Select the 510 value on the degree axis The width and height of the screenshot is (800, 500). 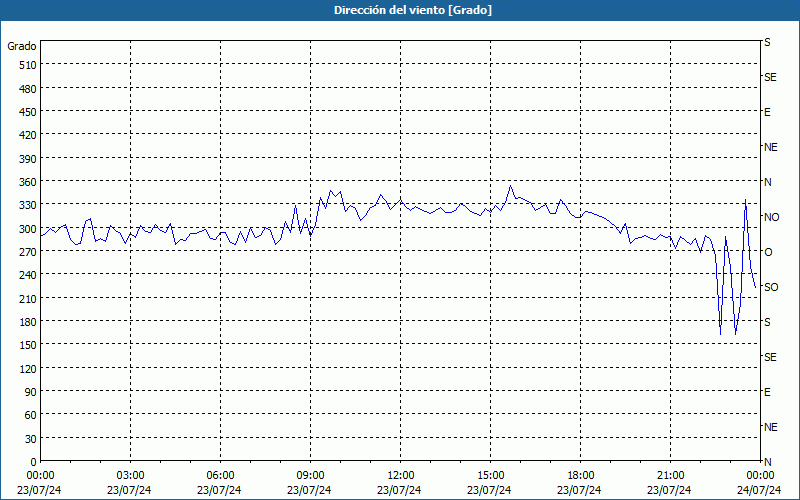coord(29,65)
